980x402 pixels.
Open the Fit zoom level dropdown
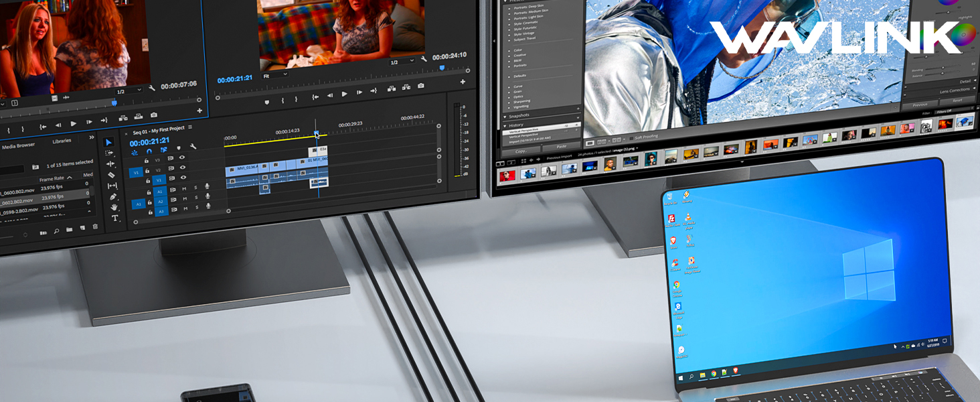point(275,76)
